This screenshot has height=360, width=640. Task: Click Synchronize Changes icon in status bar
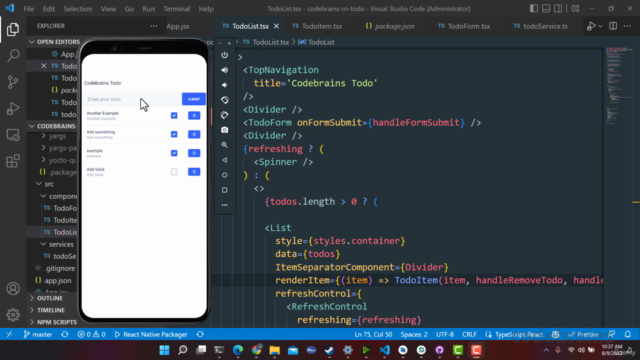pyautogui.click(x=64, y=334)
